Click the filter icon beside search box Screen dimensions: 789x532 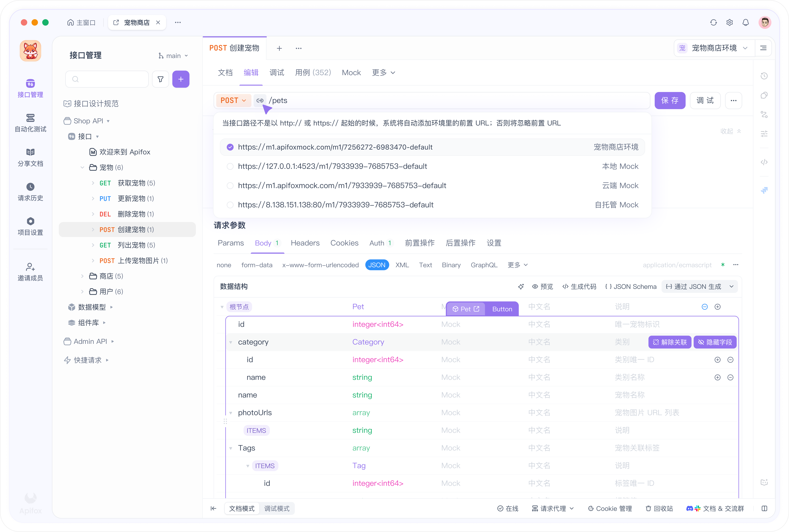tap(161, 79)
